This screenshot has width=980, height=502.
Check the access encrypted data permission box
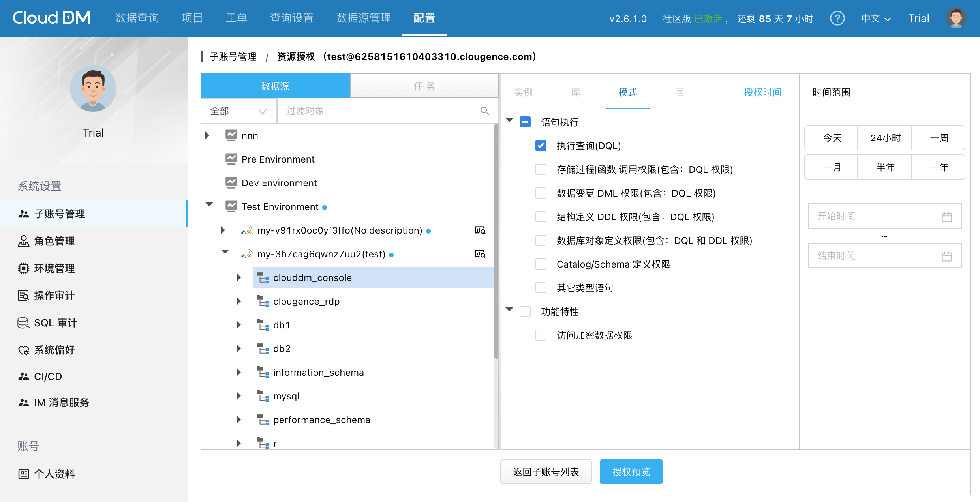(x=541, y=335)
